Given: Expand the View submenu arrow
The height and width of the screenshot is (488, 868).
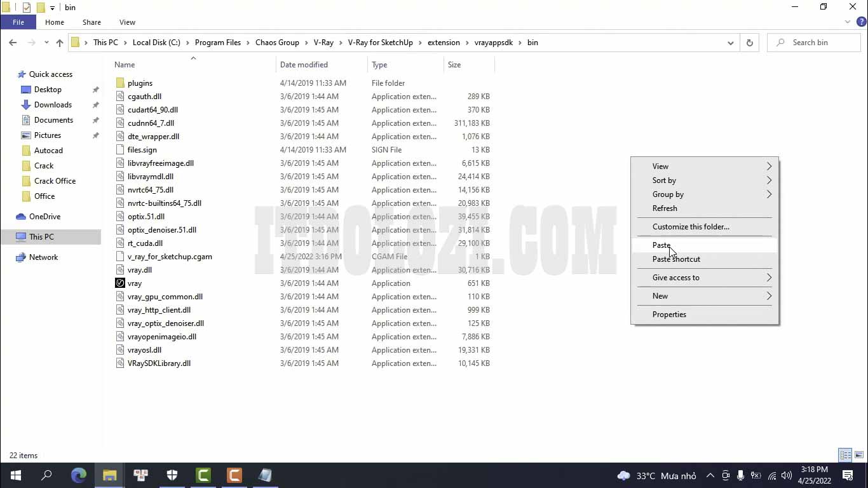Looking at the screenshot, I should click(x=769, y=166).
